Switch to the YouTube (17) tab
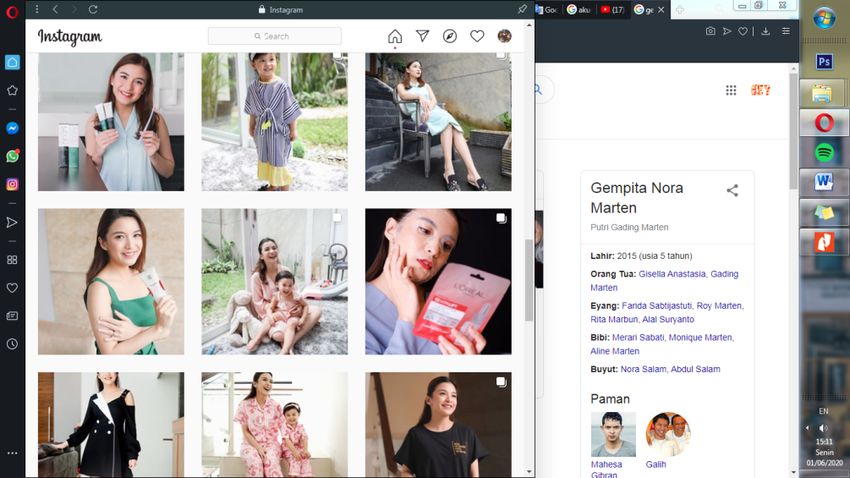850x478 pixels. (613, 10)
